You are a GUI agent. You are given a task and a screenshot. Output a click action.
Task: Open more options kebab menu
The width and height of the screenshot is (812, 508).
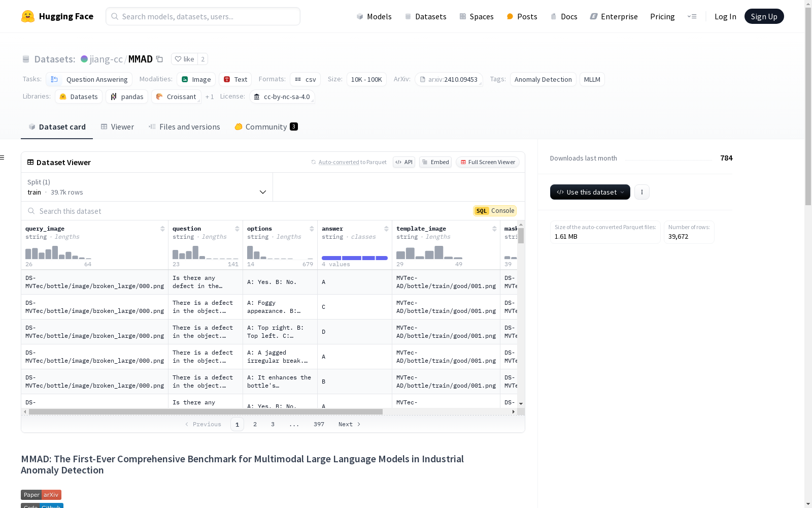pyautogui.click(x=642, y=192)
